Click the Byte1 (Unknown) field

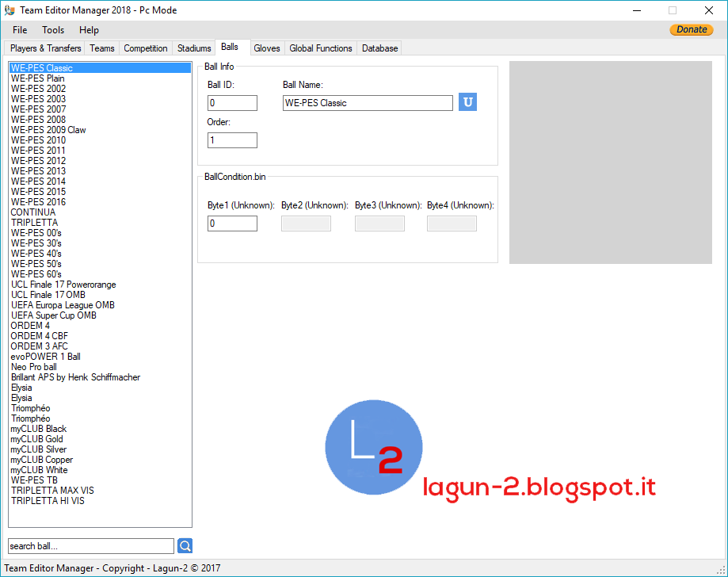pos(232,224)
